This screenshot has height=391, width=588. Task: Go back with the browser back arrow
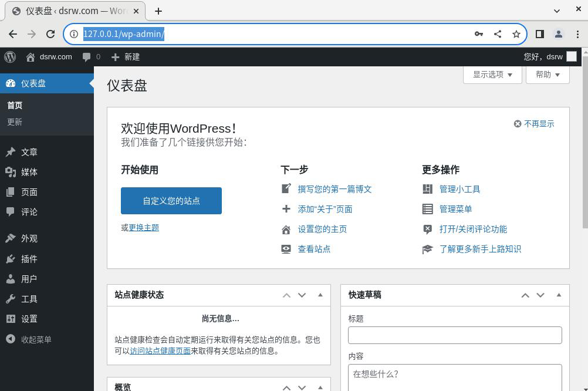[x=13, y=34]
